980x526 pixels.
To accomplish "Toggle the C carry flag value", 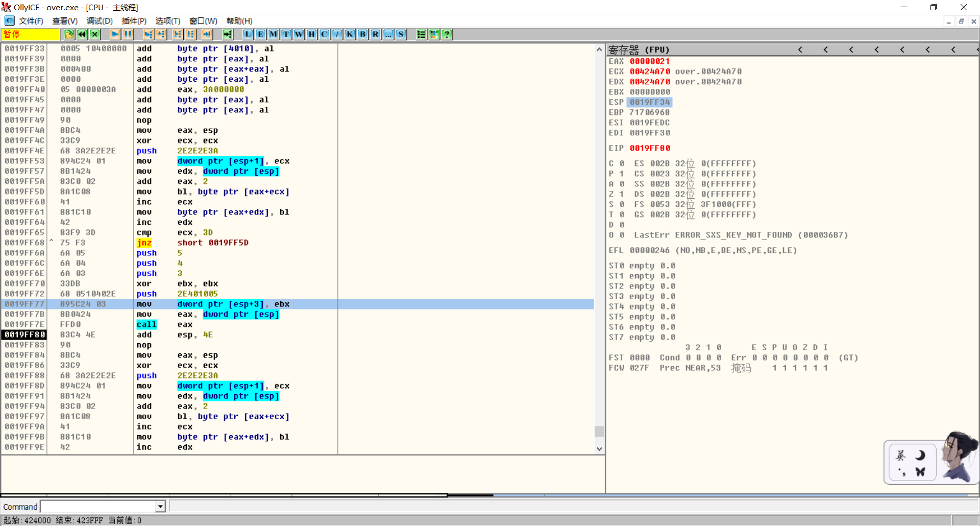I will [x=622, y=163].
